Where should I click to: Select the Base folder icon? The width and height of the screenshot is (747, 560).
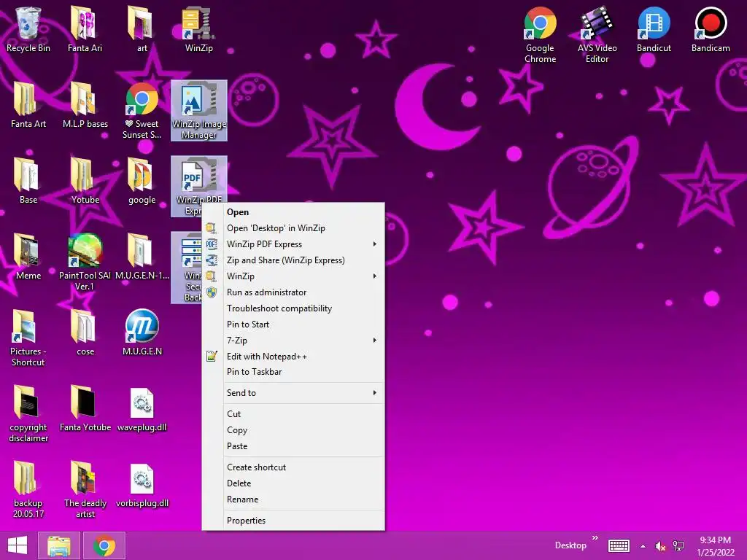[28, 181]
